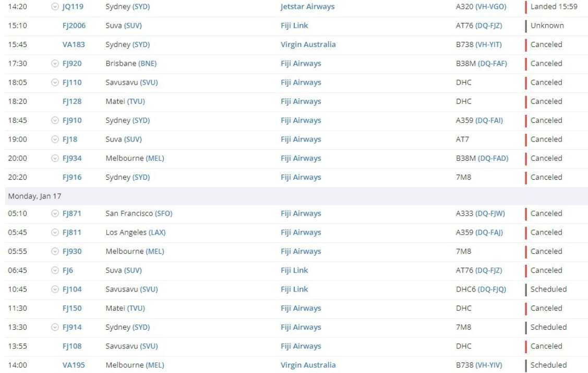Expand the chevron beside flight FJ110
This screenshot has width=588, height=373.
click(55, 83)
